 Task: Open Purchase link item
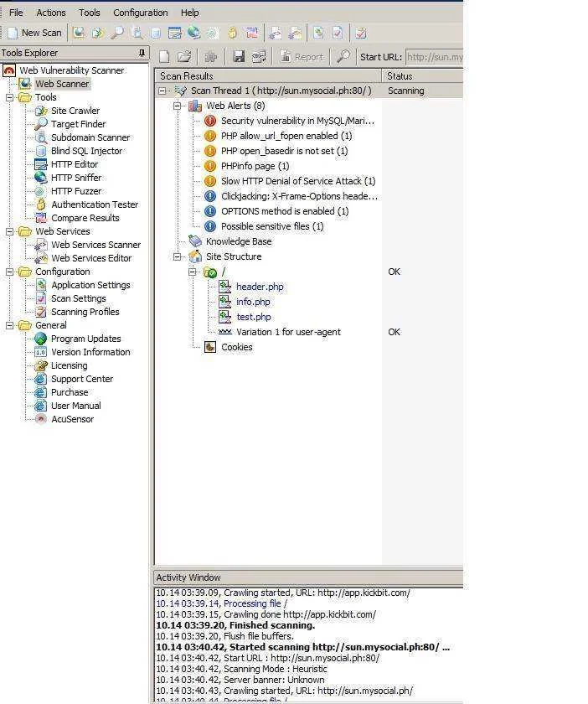(70, 392)
